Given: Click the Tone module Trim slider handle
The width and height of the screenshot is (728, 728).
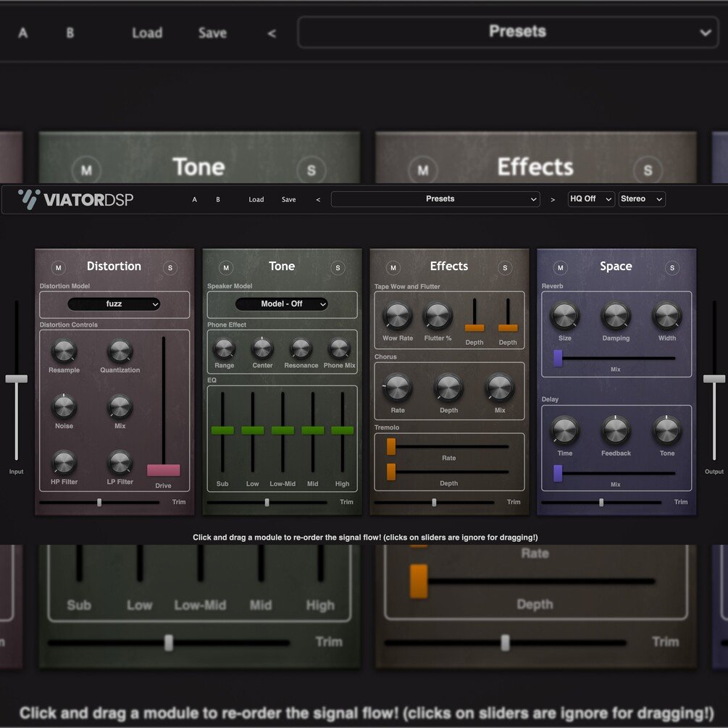Looking at the screenshot, I should pyautogui.click(x=267, y=503).
